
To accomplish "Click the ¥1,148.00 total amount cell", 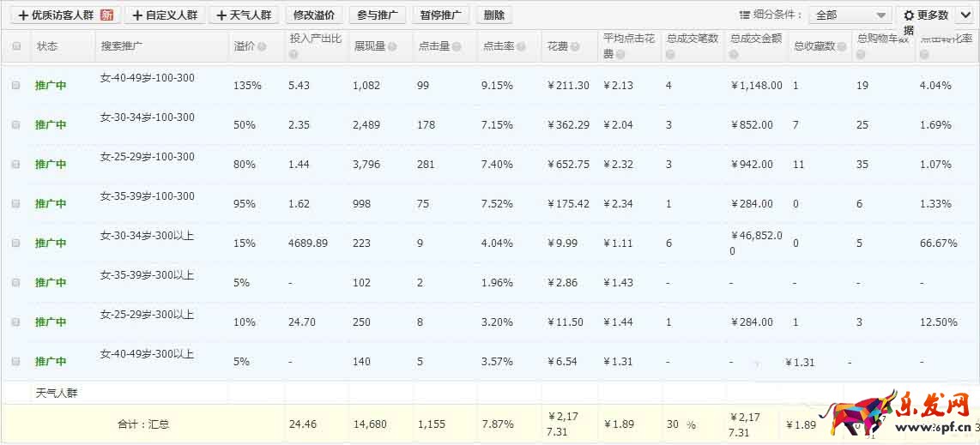I will [x=756, y=86].
